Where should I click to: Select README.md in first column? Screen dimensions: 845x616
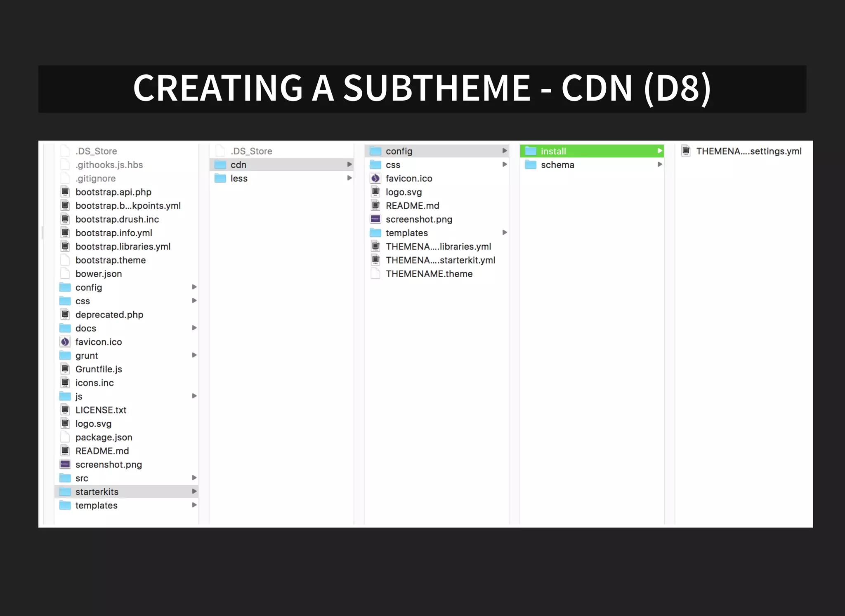102,451
